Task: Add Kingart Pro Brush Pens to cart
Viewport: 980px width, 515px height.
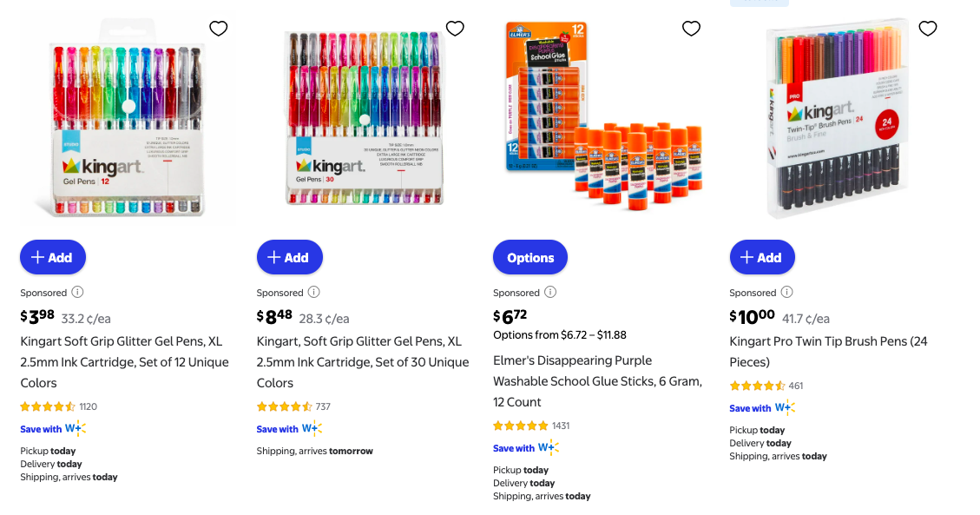Action: tap(762, 257)
